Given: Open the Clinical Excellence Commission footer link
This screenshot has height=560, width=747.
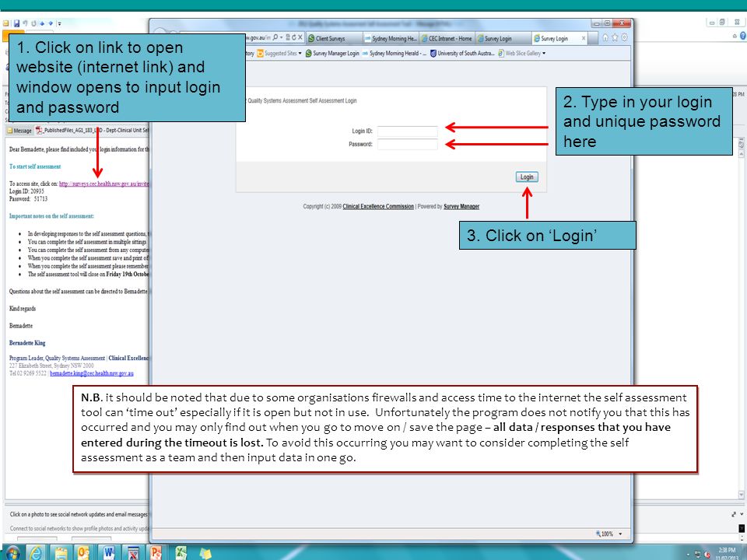Looking at the screenshot, I should click(x=378, y=206).
